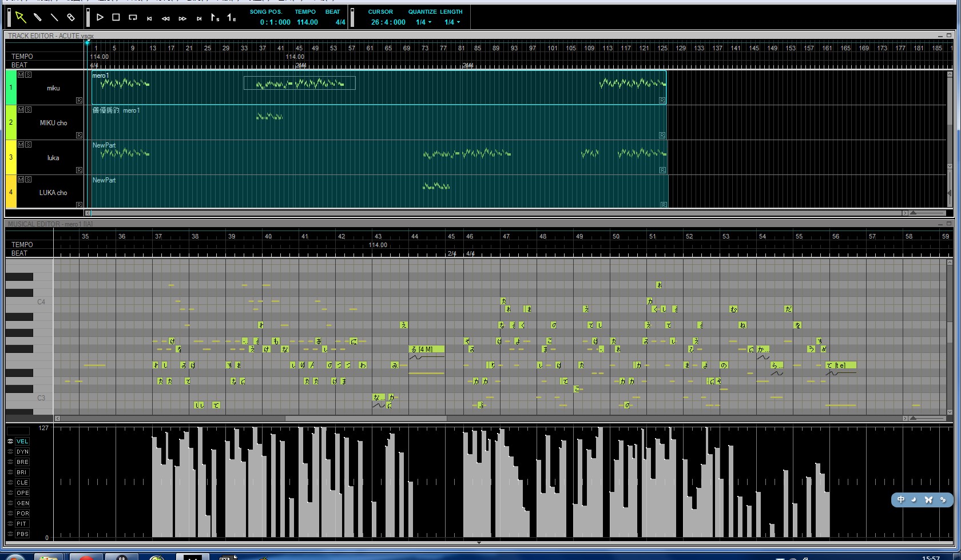Viewport: 961px width, 560px height.
Task: Select the line tool
Action: (54, 17)
